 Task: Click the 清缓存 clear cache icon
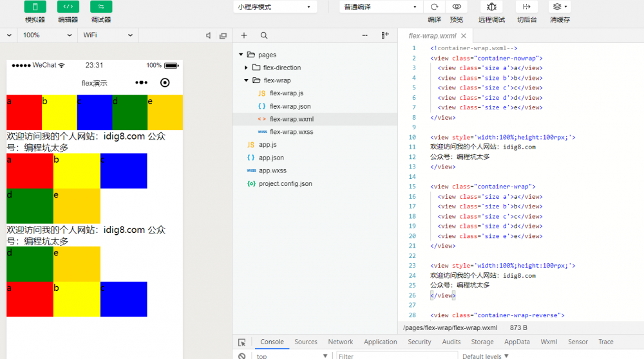[x=558, y=7]
